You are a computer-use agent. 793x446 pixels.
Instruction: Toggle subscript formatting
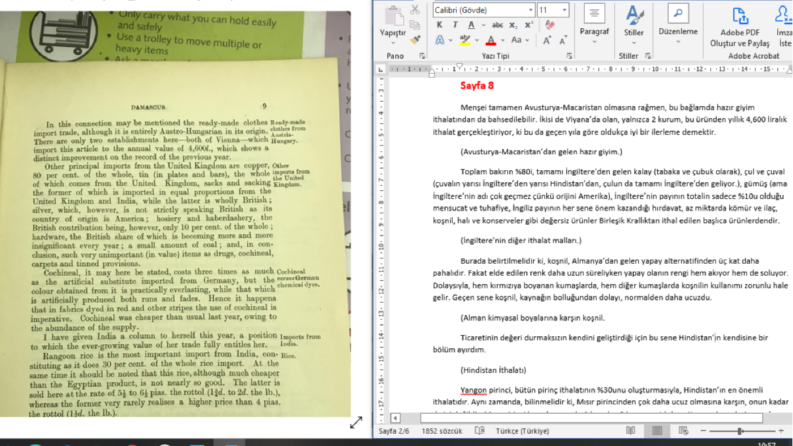513,25
